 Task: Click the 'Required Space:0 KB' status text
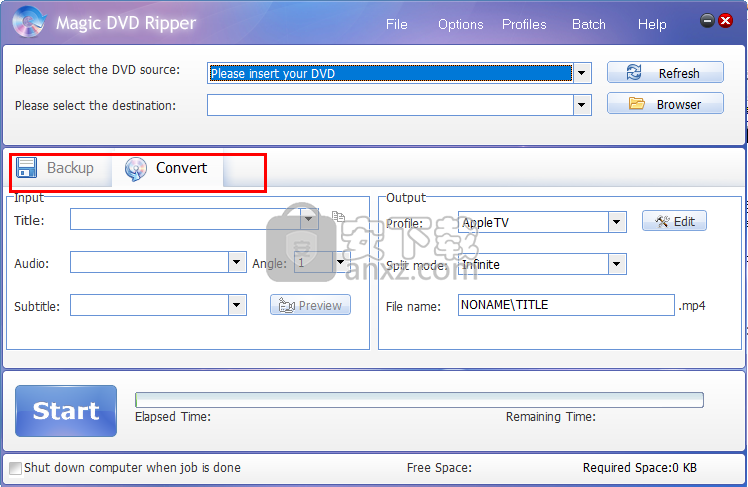point(640,468)
